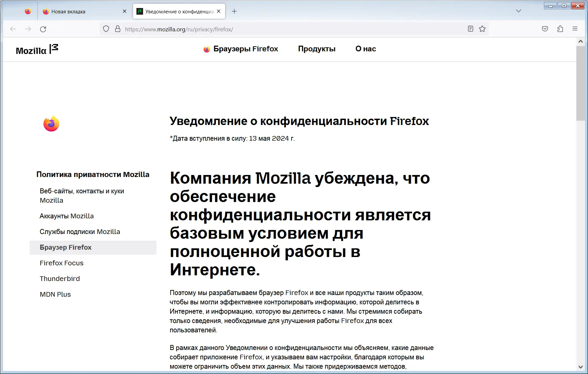
Task: Select Аккаунты Mozilla in the sidebar
Action: [66, 216]
